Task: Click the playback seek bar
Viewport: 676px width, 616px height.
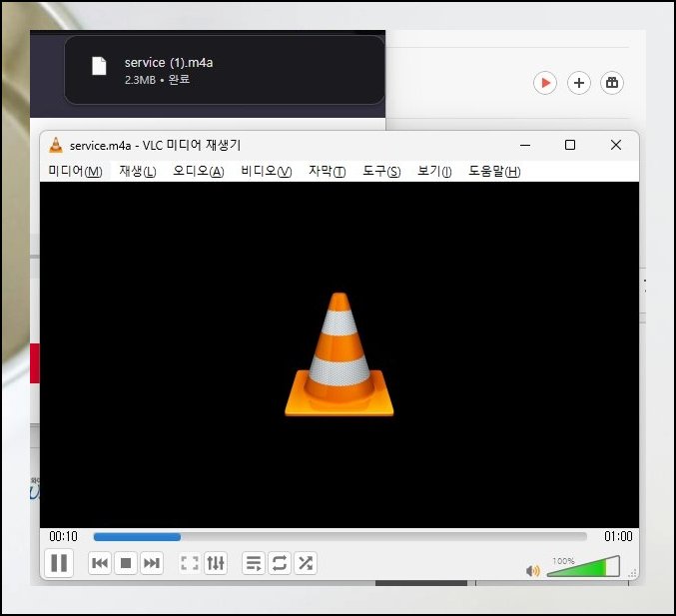Action: (340, 537)
